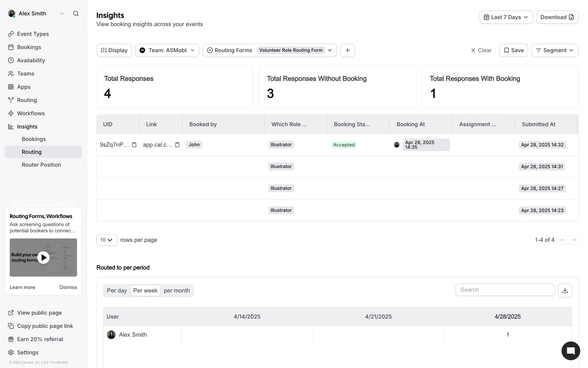
Task: Play the routing forms video
Action: (43, 258)
